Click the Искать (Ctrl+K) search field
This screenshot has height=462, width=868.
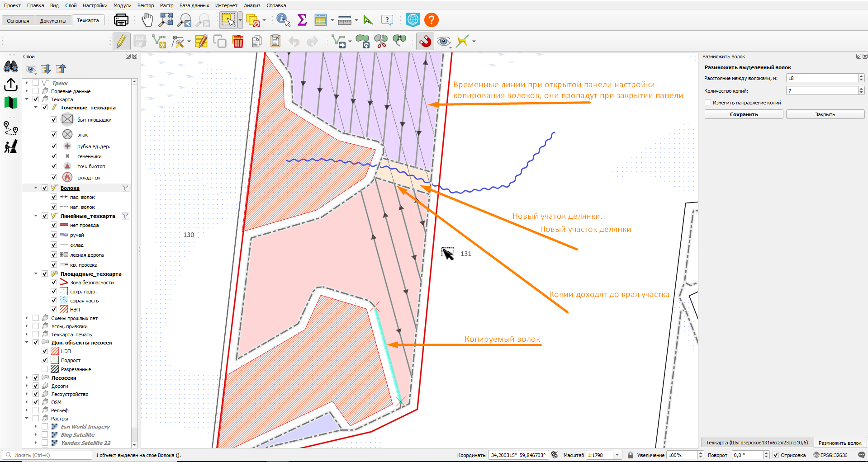47,455
